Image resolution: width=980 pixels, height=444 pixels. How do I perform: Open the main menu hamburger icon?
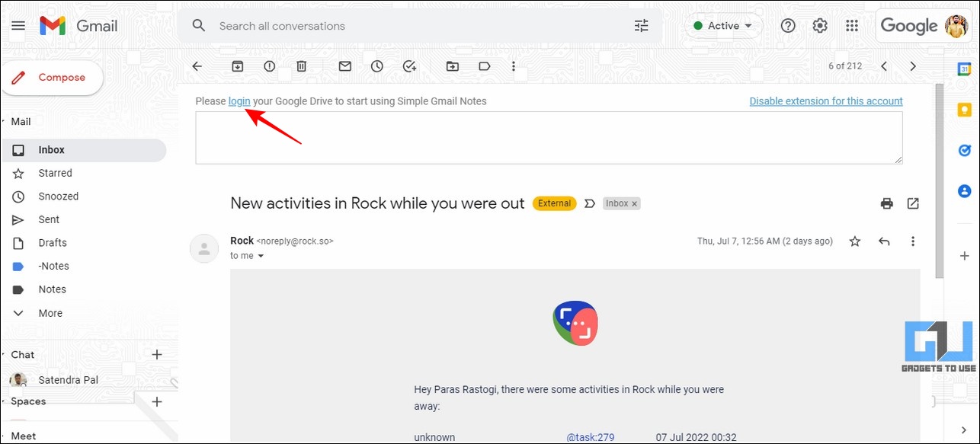(x=18, y=26)
